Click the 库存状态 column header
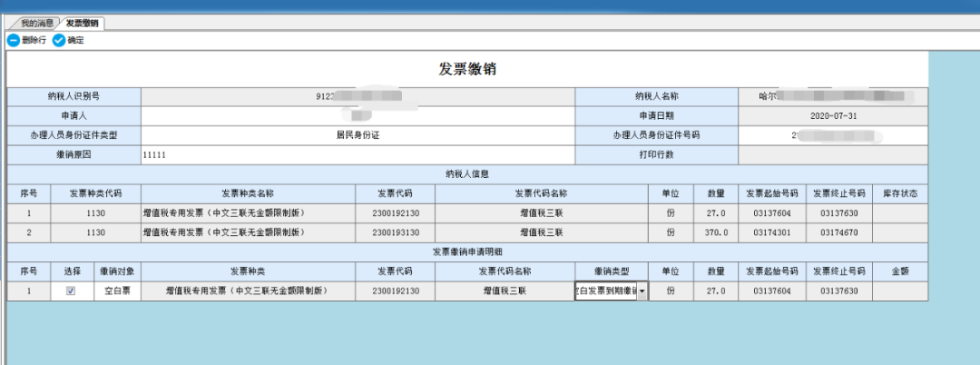 [900, 193]
